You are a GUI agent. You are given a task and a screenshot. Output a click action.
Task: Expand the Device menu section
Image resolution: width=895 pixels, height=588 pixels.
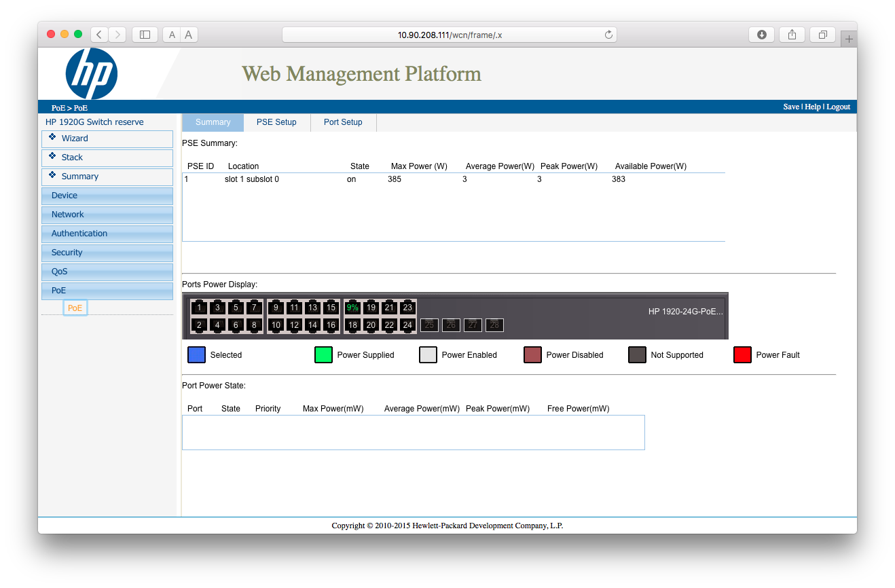[x=107, y=196]
